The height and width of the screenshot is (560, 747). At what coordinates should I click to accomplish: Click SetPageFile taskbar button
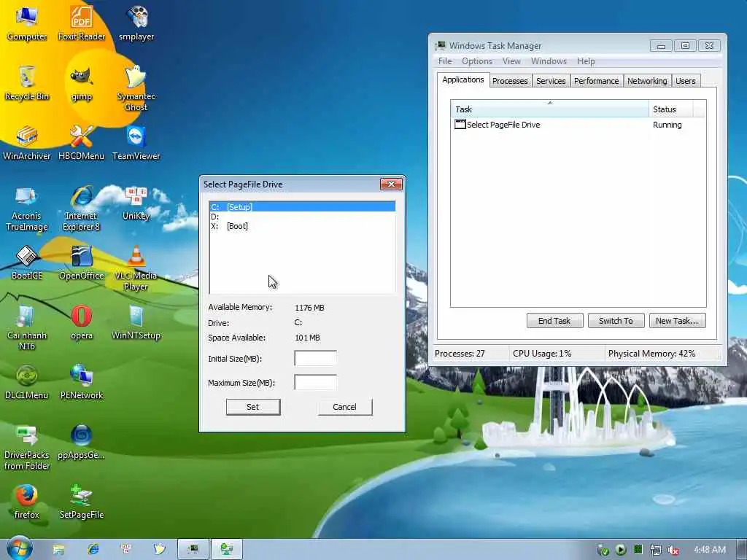point(227,550)
